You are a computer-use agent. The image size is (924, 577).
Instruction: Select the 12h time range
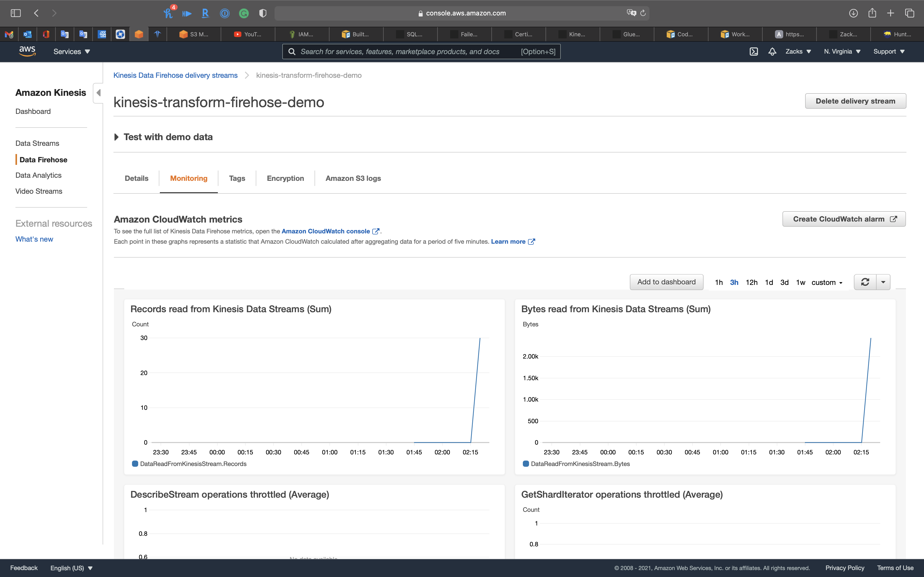(752, 282)
